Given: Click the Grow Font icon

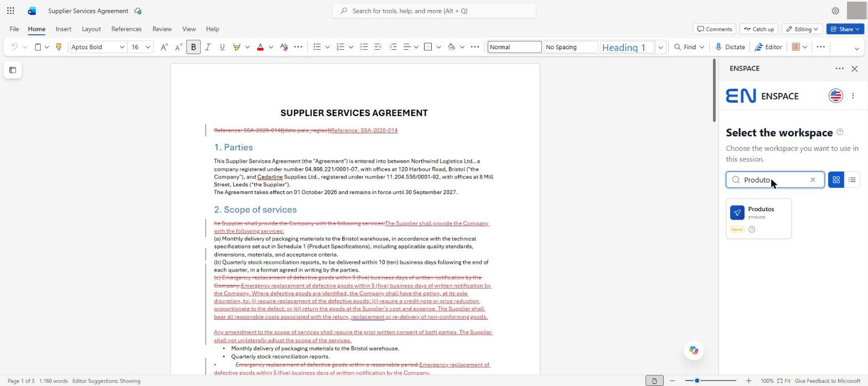Looking at the screenshot, I should tap(164, 47).
